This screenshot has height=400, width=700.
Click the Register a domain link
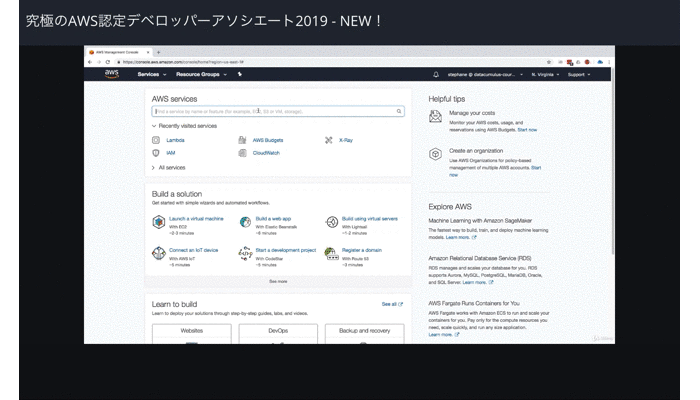click(x=362, y=250)
